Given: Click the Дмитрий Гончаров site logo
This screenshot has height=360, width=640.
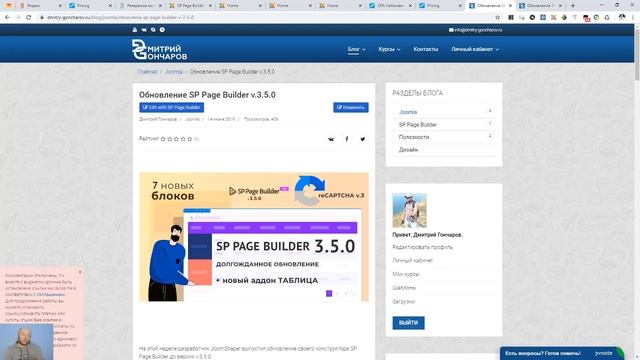Looking at the screenshot, I should coord(159,49).
